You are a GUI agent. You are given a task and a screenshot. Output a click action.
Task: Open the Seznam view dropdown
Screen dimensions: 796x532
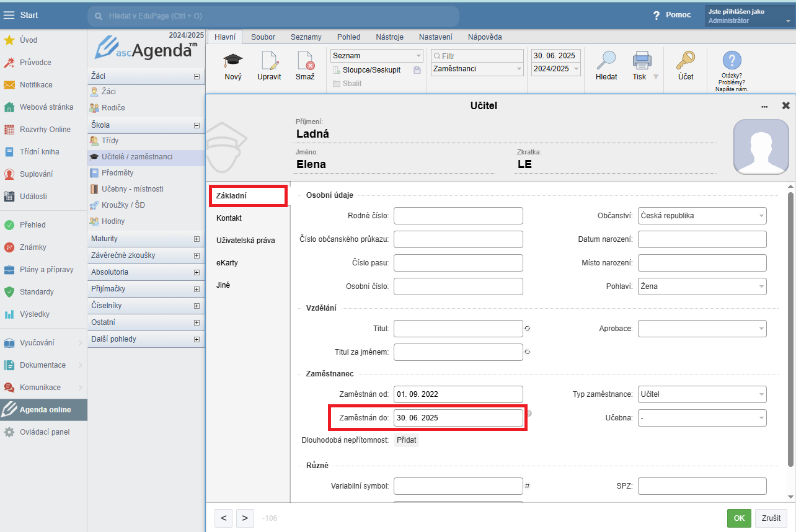point(376,56)
